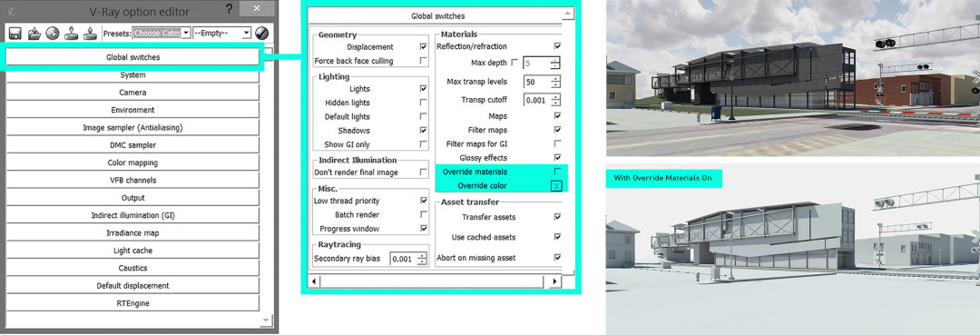The height and width of the screenshot is (335, 980).
Task: Enable the Batch render checkbox
Action: tap(424, 214)
